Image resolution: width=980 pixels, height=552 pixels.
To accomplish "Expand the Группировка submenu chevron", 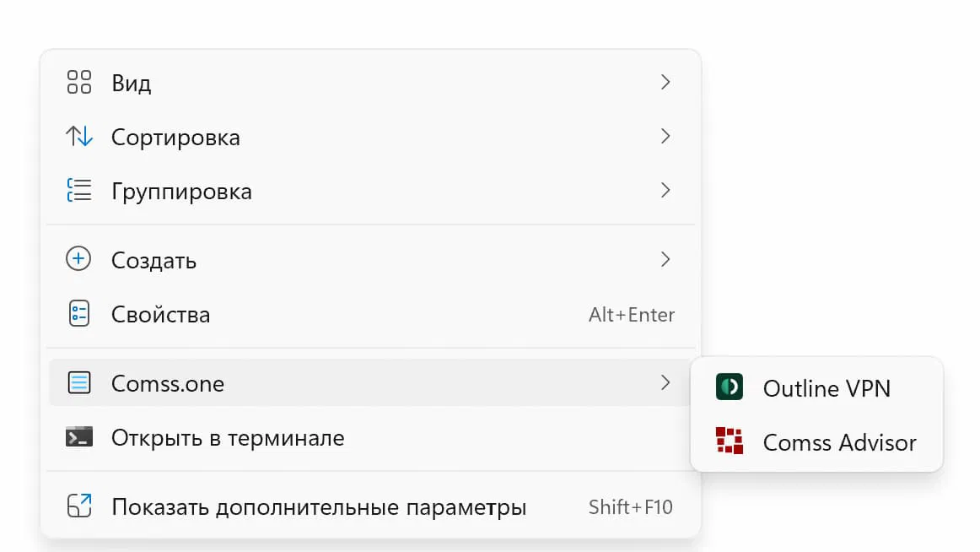I will 665,190.
